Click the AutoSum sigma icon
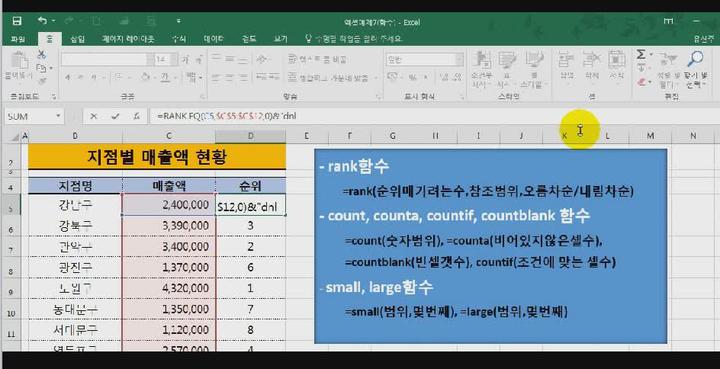 click(x=641, y=55)
